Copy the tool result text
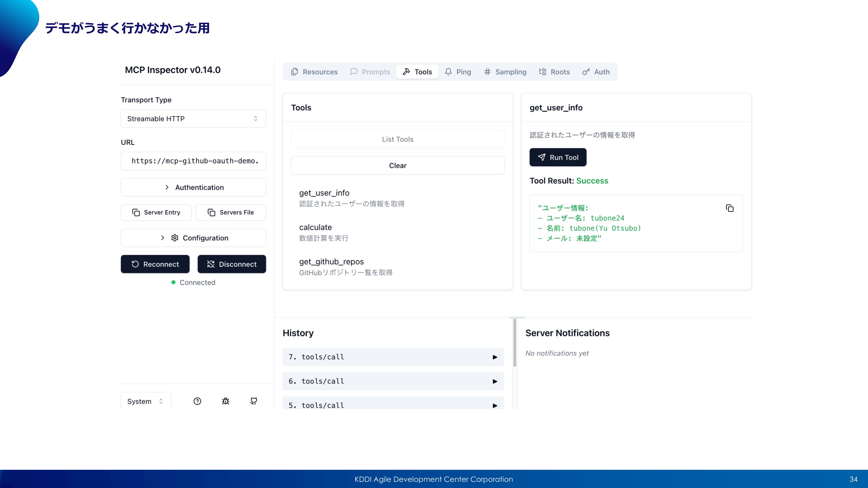This screenshot has width=868, height=488. click(x=730, y=209)
